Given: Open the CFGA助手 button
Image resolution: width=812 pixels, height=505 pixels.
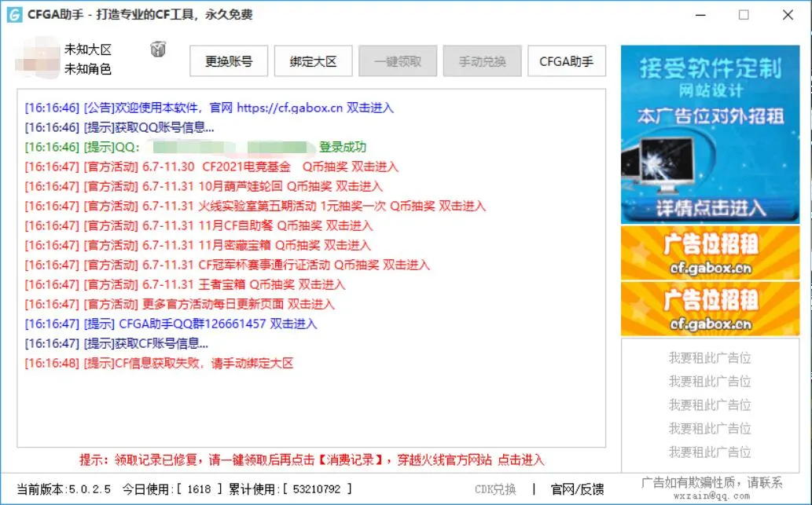Looking at the screenshot, I should pyautogui.click(x=566, y=61).
